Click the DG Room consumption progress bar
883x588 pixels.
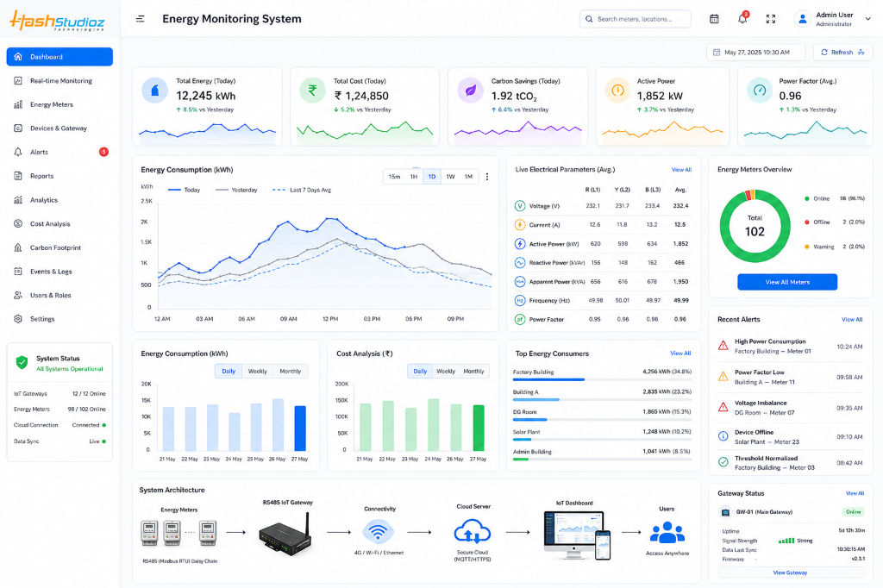click(x=602, y=420)
